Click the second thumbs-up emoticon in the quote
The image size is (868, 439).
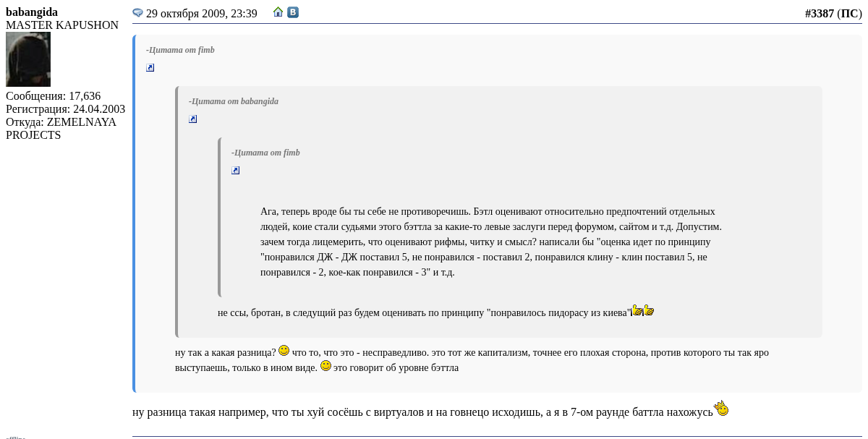(x=649, y=310)
